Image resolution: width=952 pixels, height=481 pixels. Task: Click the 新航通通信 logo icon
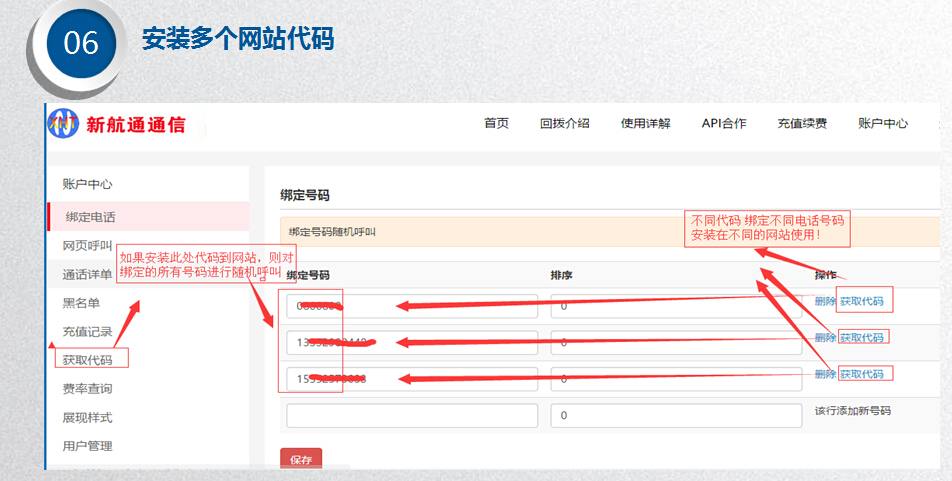click(x=64, y=124)
